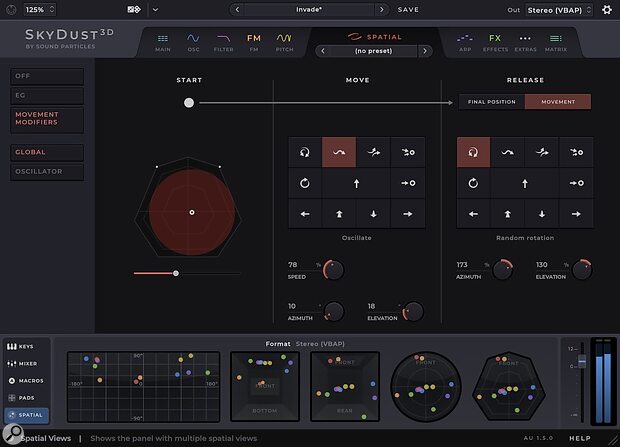
Task: Select right arrow movement in Release grid
Action: [576, 214]
